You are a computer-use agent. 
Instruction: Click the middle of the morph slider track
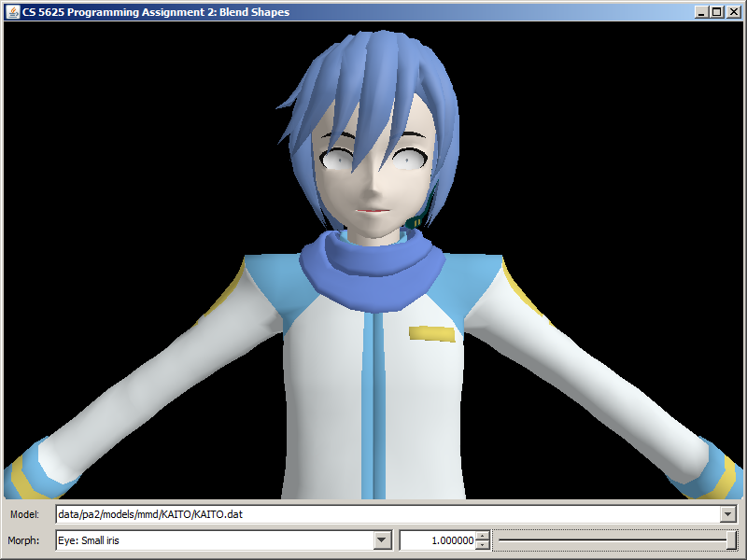click(x=616, y=540)
